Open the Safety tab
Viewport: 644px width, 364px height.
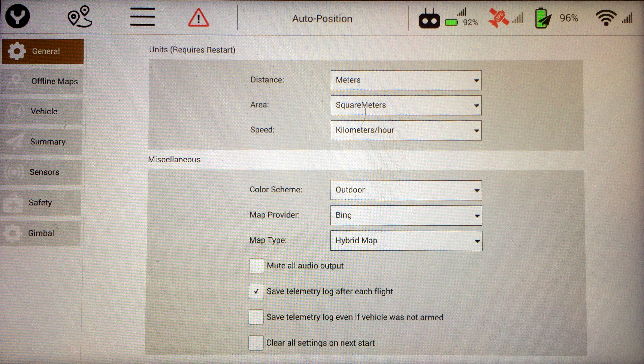pyautogui.click(x=40, y=203)
